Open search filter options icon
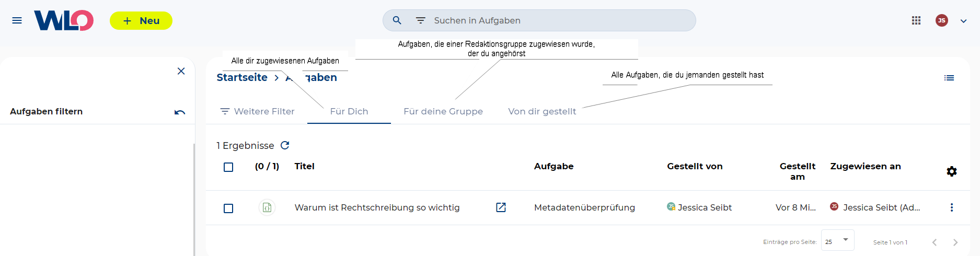The width and height of the screenshot is (980, 256). coord(420,20)
